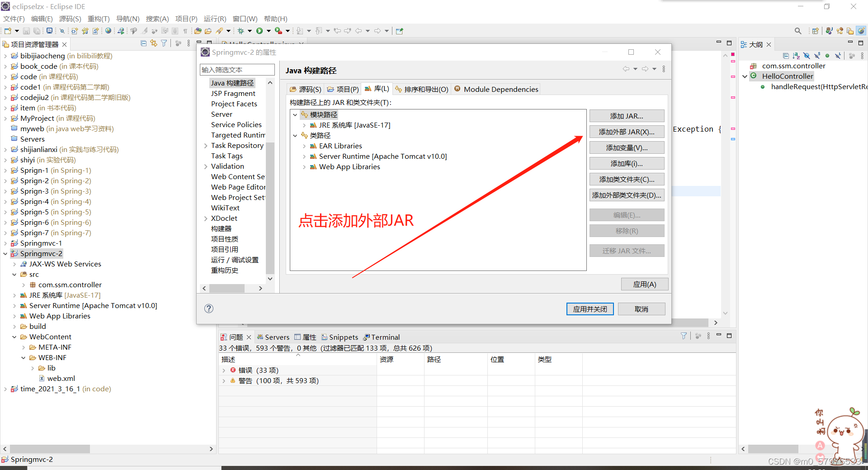Expand the Web App Libraries entry in the dialog
This screenshot has height=470, width=868.
(x=304, y=167)
